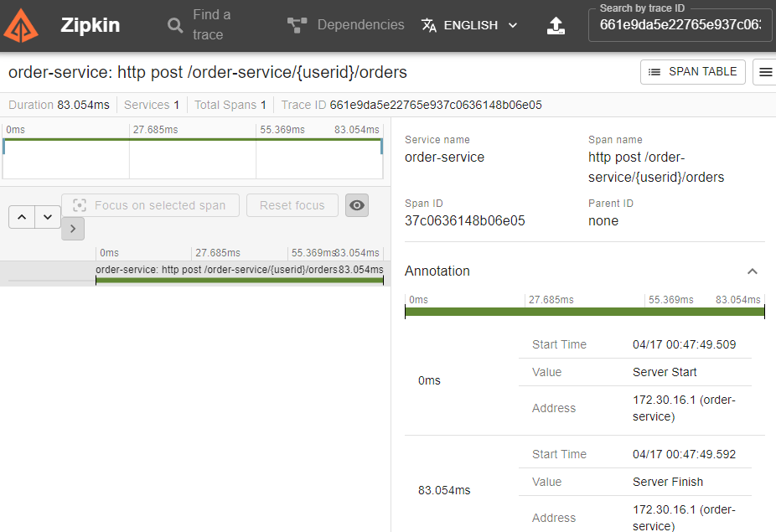This screenshot has width=776, height=532.
Task: Click the upload JSON trace icon
Action: coord(556,25)
